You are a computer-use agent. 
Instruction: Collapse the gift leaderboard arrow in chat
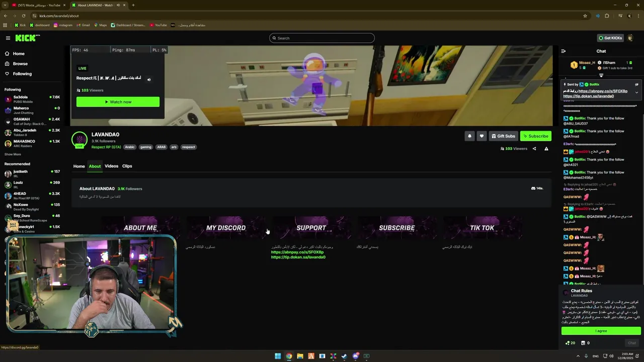[601, 75]
